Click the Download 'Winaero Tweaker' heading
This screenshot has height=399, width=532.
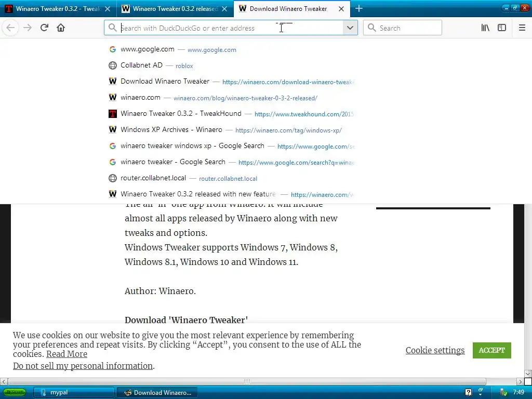[187, 320]
